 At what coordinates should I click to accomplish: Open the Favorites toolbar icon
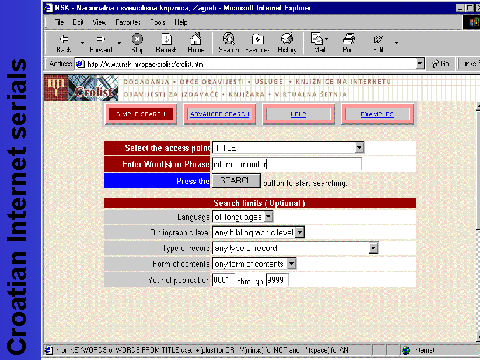257,43
